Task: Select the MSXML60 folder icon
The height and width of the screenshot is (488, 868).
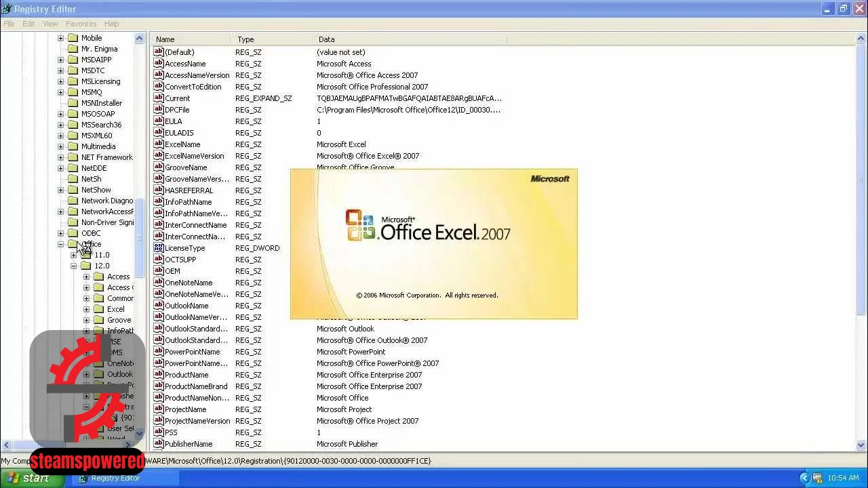Action: coord(73,136)
